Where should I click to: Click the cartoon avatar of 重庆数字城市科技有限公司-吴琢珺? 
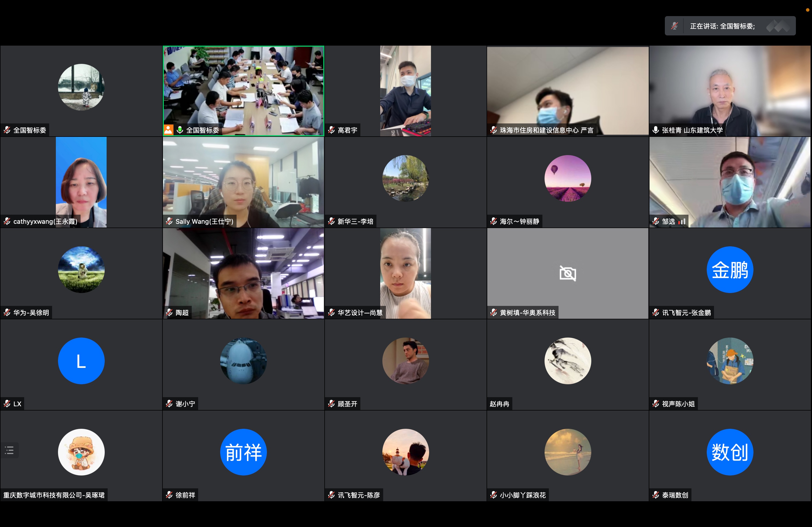point(81,452)
